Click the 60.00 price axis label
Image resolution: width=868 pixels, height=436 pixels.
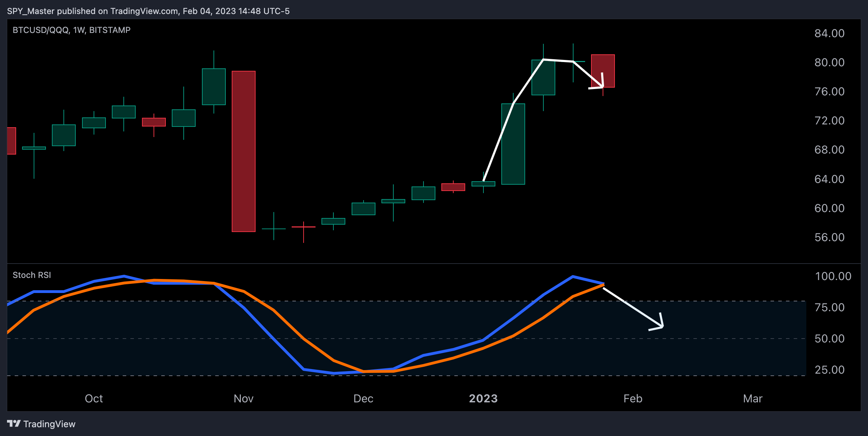tap(829, 208)
